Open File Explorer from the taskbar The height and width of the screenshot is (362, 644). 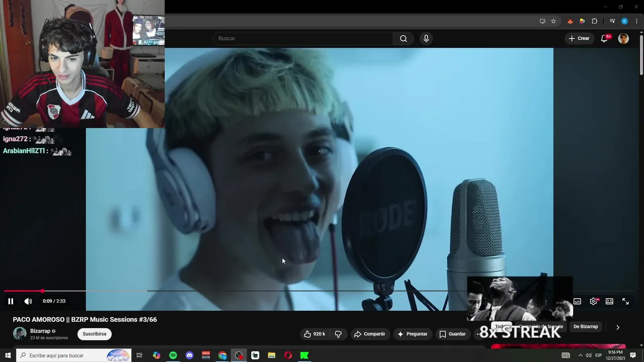point(272,355)
